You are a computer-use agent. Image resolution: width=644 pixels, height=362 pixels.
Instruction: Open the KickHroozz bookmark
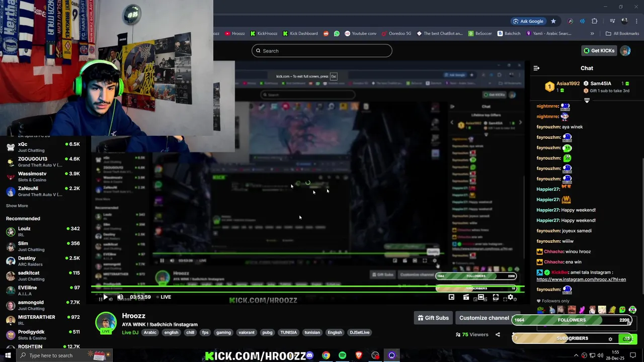pyautogui.click(x=264, y=34)
